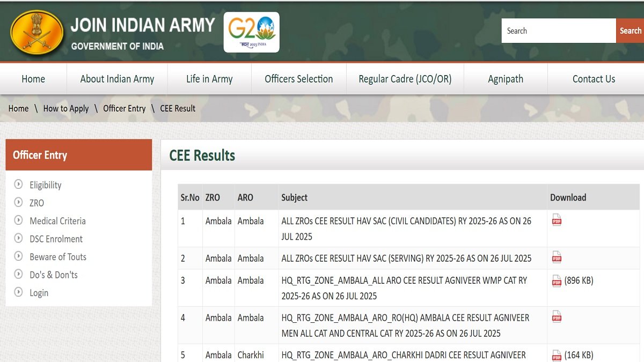
Task: Open About Indian Army menu
Action: pyautogui.click(x=117, y=79)
